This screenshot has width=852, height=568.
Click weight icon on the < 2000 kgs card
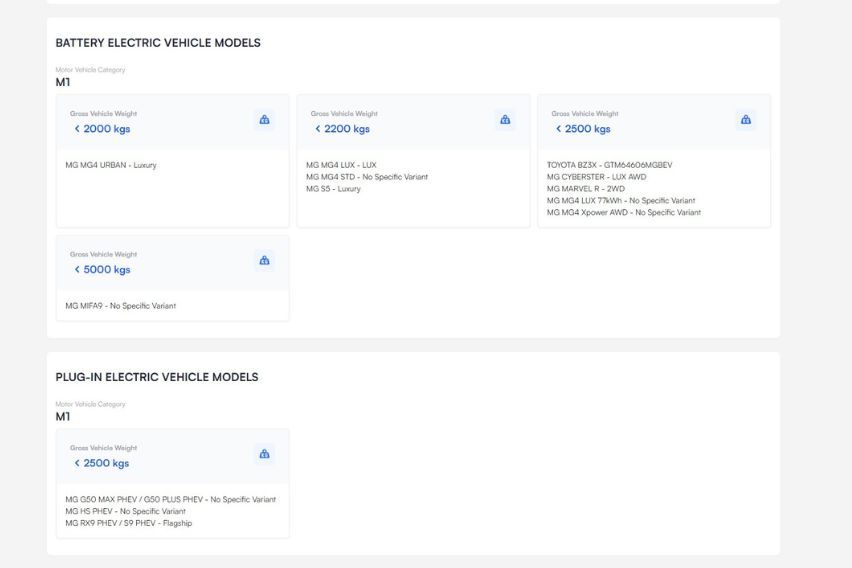265,120
